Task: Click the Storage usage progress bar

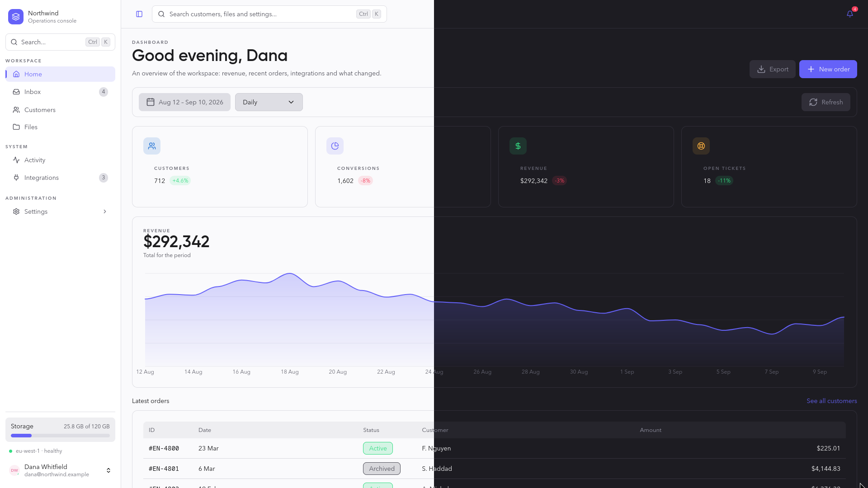Action: pos(61,436)
